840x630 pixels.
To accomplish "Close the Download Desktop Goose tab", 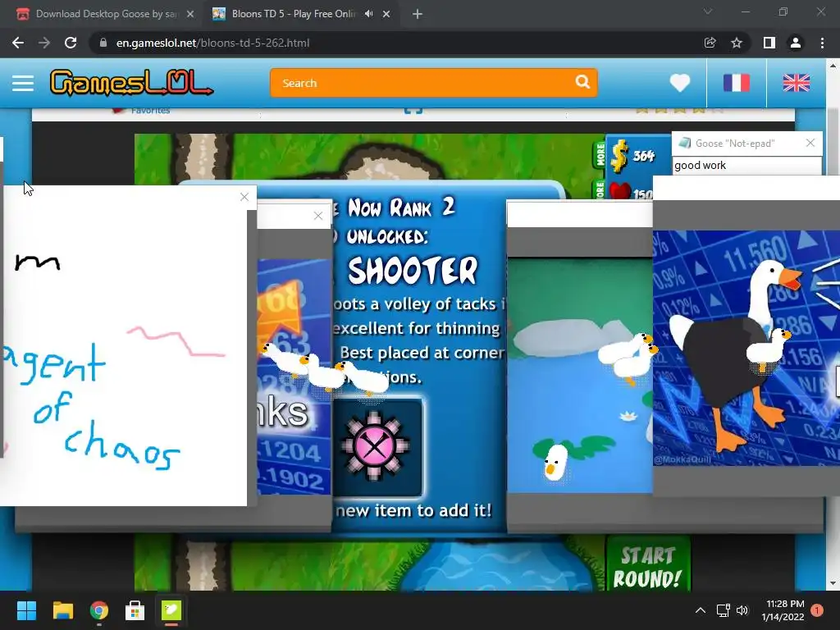I will click(190, 14).
